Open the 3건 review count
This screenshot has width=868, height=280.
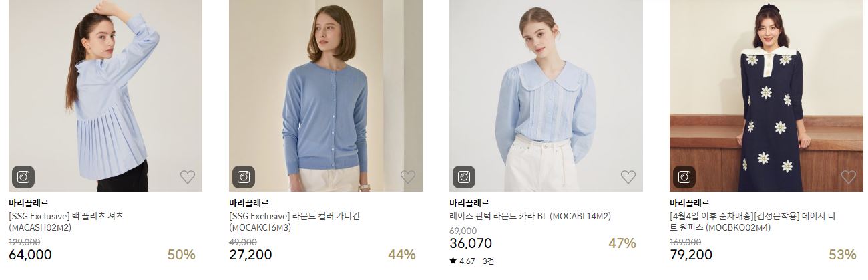coord(488,261)
